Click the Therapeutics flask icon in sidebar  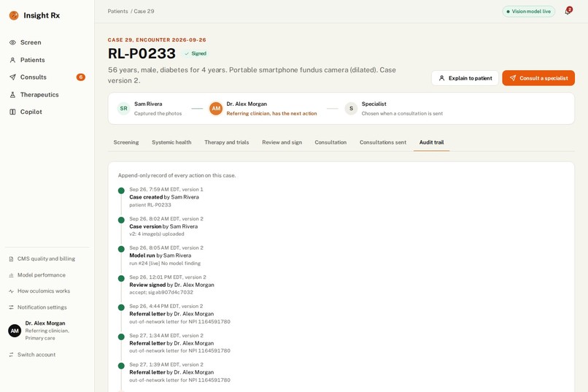coord(12,95)
